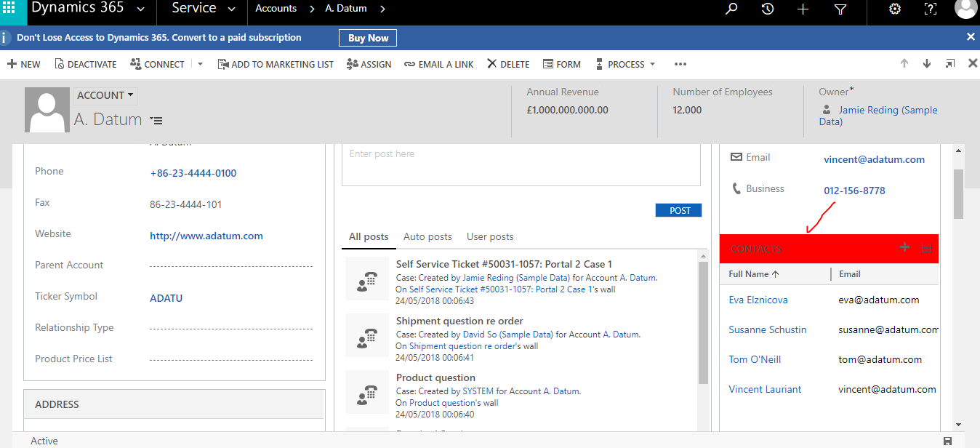This screenshot has height=448, width=980.
Task: Switch to the Auto posts tab
Action: coord(427,236)
